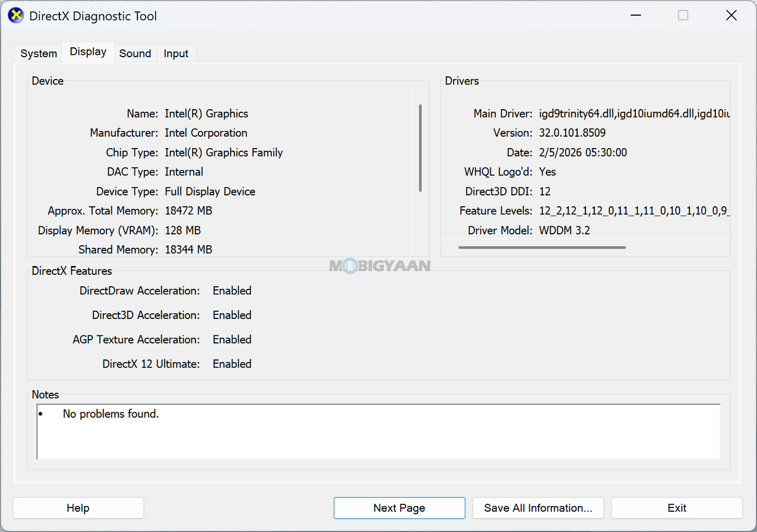Exit the diagnostic tool via Exit button

(x=677, y=508)
